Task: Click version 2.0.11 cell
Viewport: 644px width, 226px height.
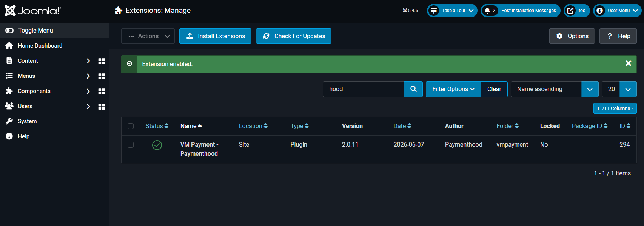Action: pos(350,145)
